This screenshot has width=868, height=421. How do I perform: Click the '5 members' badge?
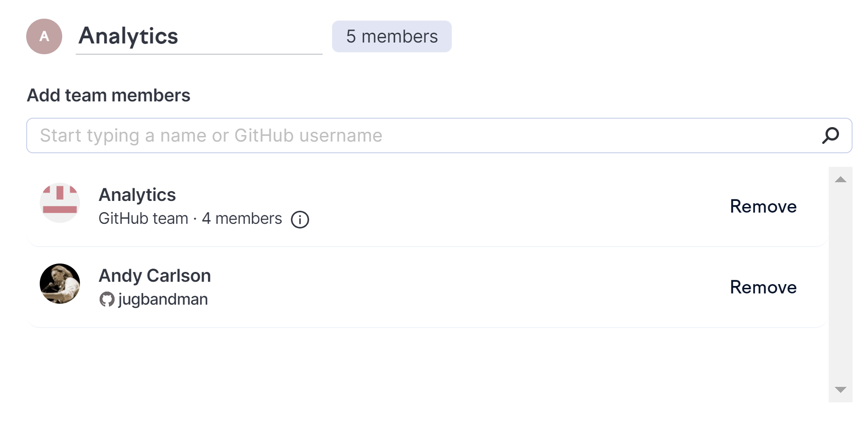pos(391,36)
